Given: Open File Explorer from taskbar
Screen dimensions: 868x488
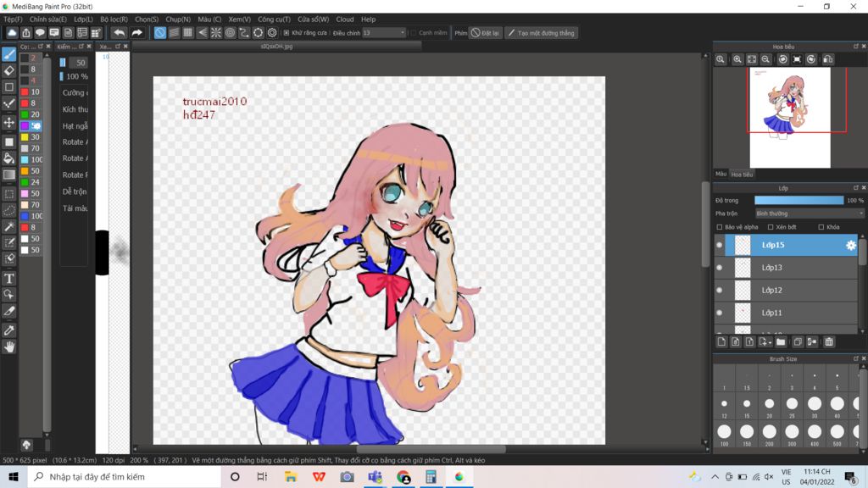Looking at the screenshot, I should click(291, 477).
